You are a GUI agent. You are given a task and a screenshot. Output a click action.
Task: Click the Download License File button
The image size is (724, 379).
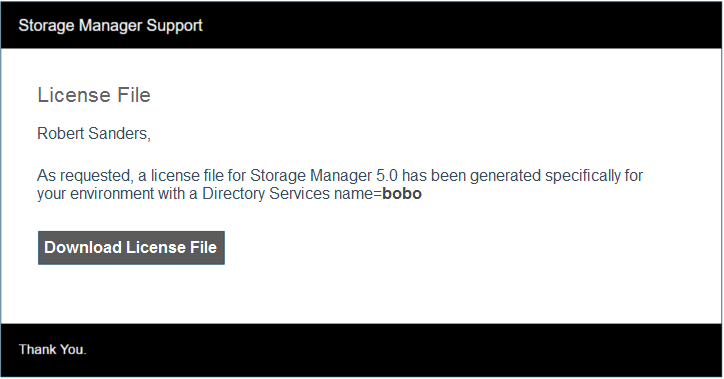(131, 248)
